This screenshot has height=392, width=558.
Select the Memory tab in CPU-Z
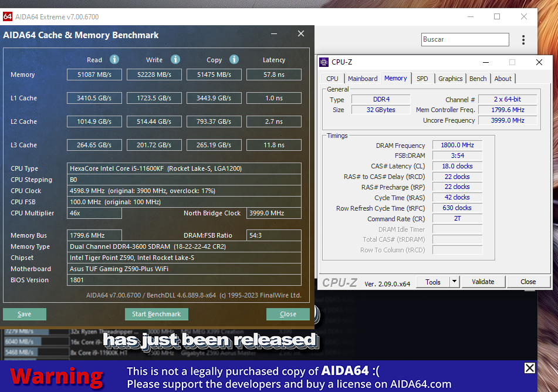click(395, 78)
